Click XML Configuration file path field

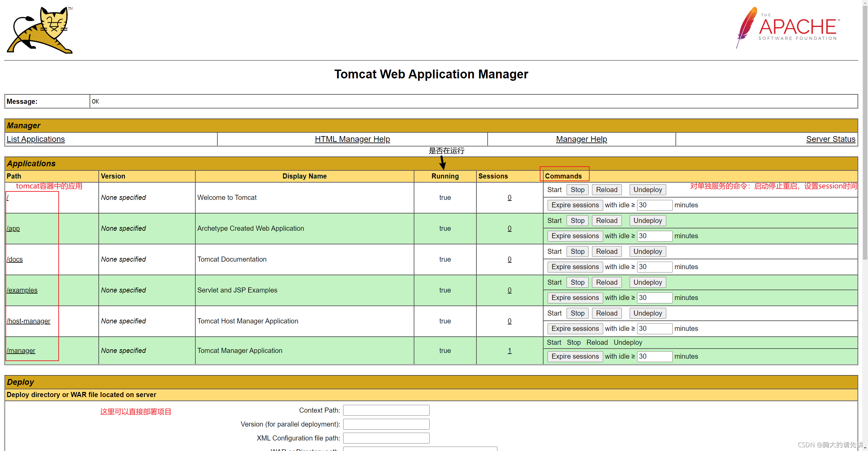386,438
